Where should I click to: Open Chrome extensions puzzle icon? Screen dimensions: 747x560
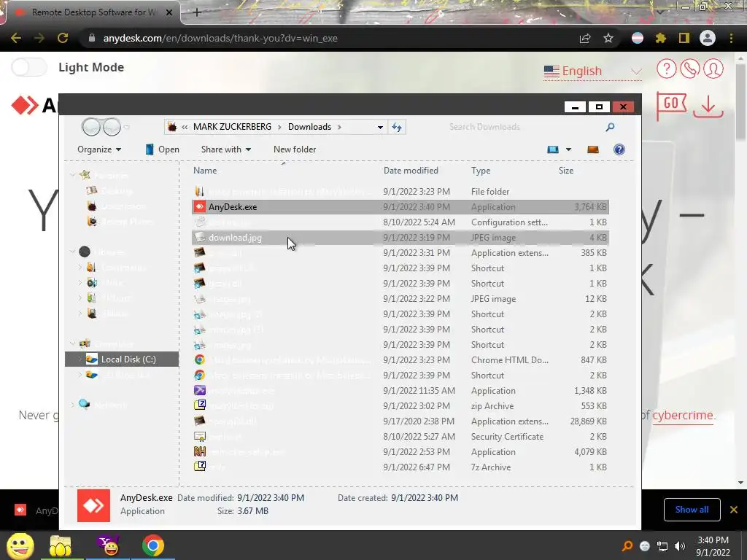(660, 38)
